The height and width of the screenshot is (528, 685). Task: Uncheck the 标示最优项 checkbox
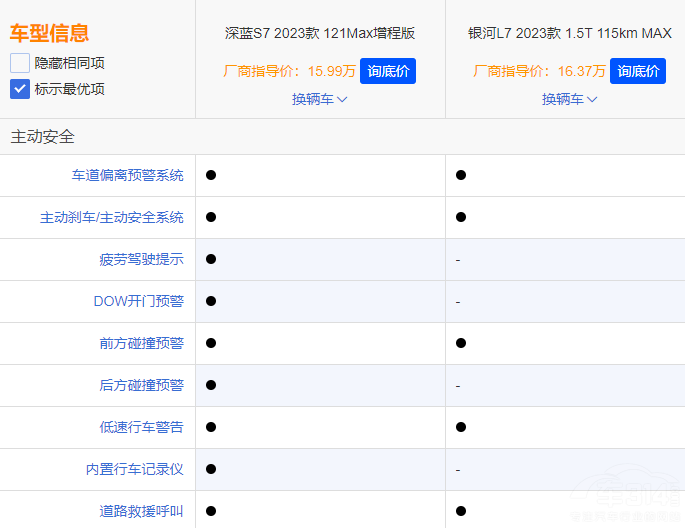(20, 89)
